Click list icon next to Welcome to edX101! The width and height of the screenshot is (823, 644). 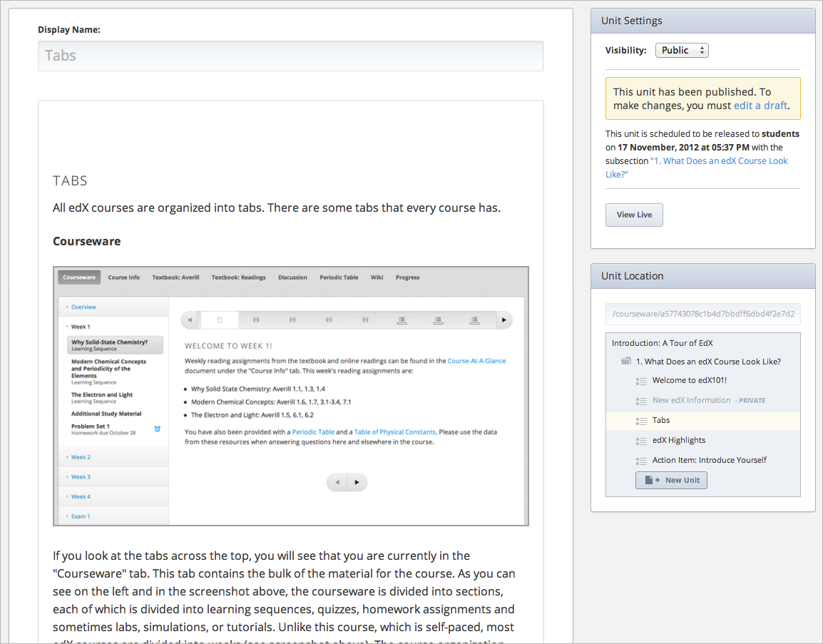pyautogui.click(x=640, y=381)
